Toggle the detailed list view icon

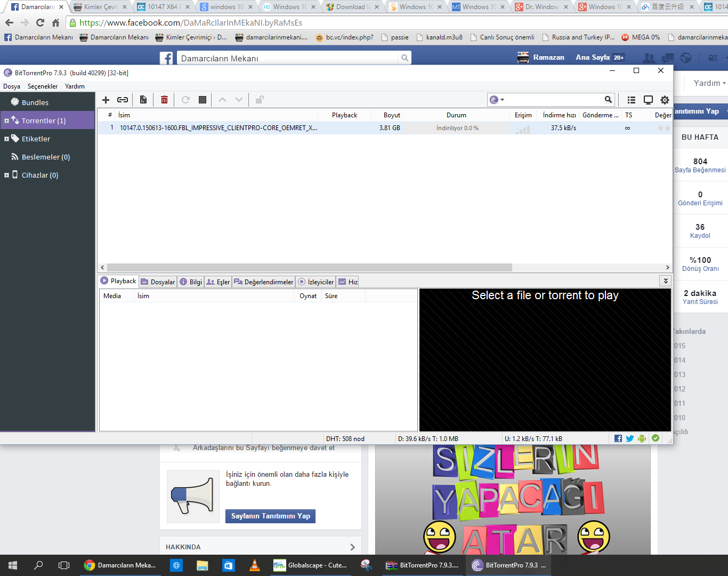click(x=632, y=100)
